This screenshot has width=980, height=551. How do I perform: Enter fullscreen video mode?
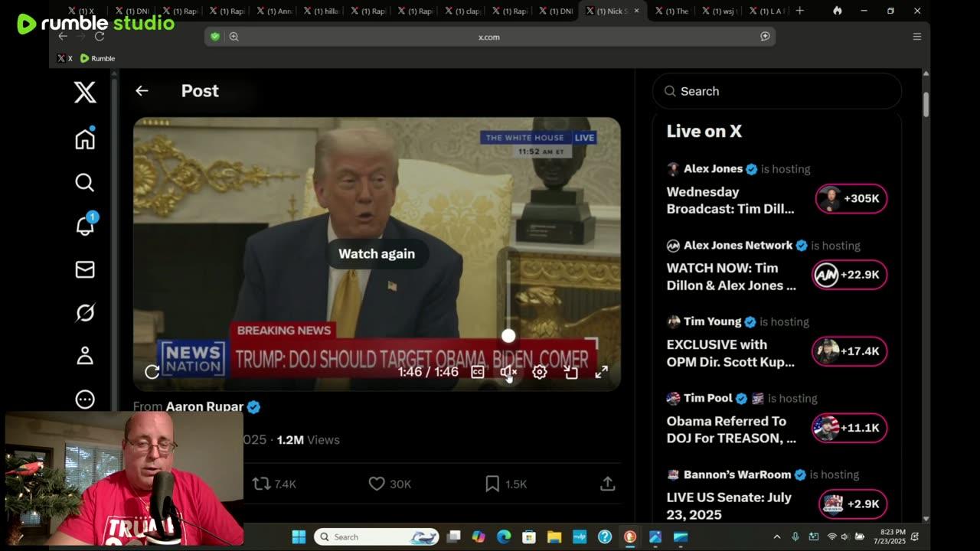pos(602,372)
